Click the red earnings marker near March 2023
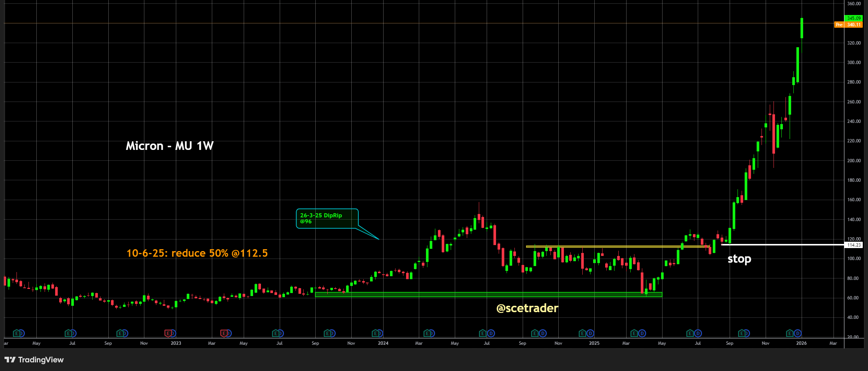868x371 pixels. point(224,333)
